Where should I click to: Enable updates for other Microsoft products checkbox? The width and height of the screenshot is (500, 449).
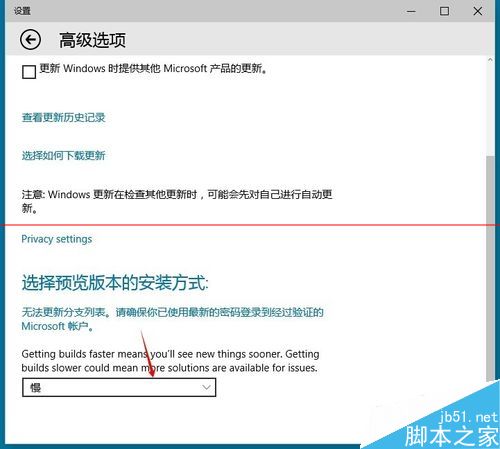click(29, 72)
